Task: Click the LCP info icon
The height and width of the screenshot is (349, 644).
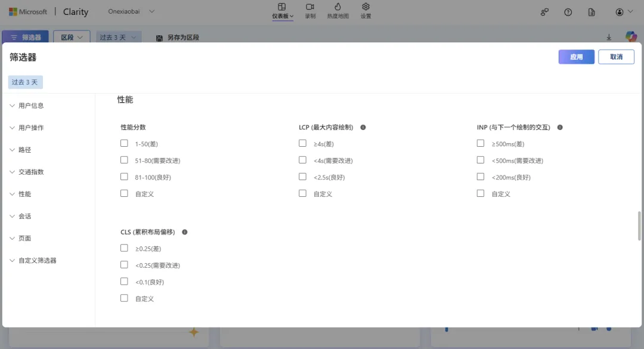Action: pos(363,128)
